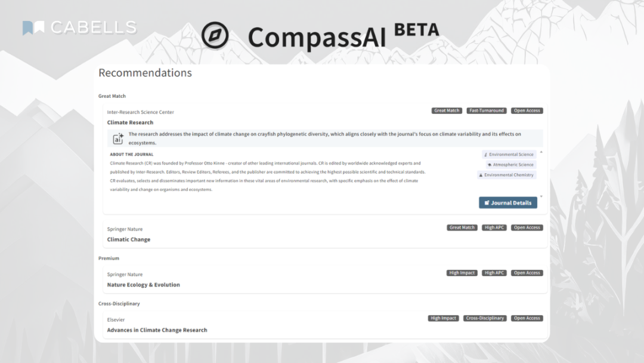Image resolution: width=644 pixels, height=363 pixels.
Task: Click the Environmental Chemistry subject icon
Action: click(x=481, y=175)
